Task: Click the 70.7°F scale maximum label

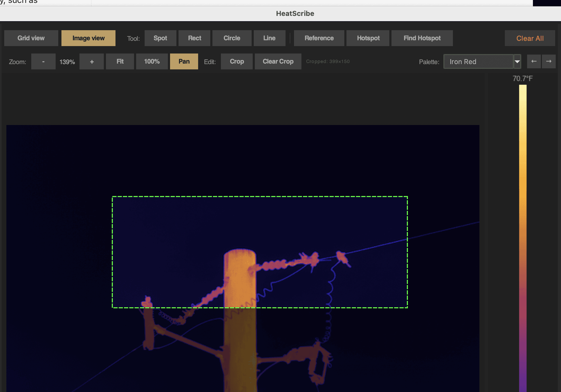Action: click(523, 78)
